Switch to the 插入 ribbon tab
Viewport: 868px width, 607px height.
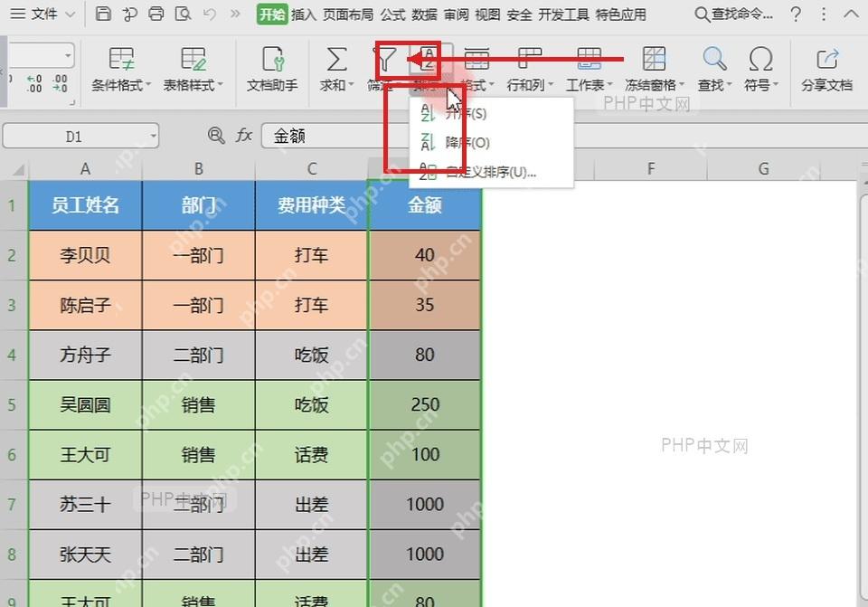[304, 14]
